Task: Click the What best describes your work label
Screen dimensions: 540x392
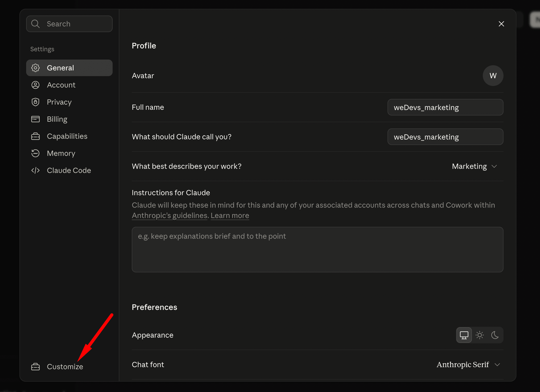Action: point(187,166)
